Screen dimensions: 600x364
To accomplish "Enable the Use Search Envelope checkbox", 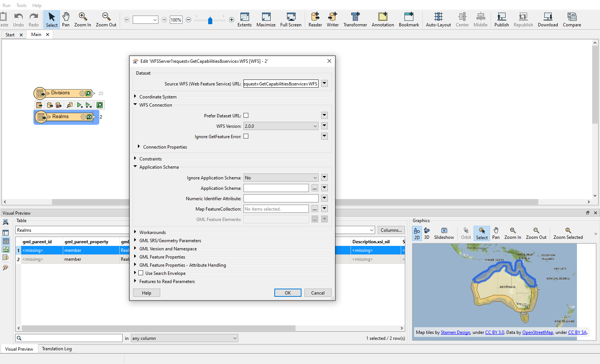I will [x=141, y=273].
